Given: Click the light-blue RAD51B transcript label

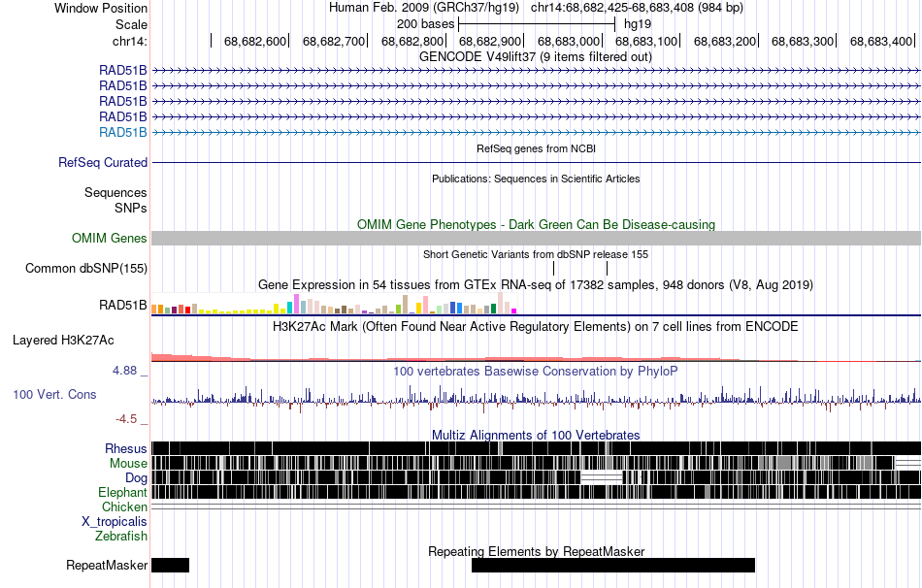Looking at the screenshot, I should [123, 132].
